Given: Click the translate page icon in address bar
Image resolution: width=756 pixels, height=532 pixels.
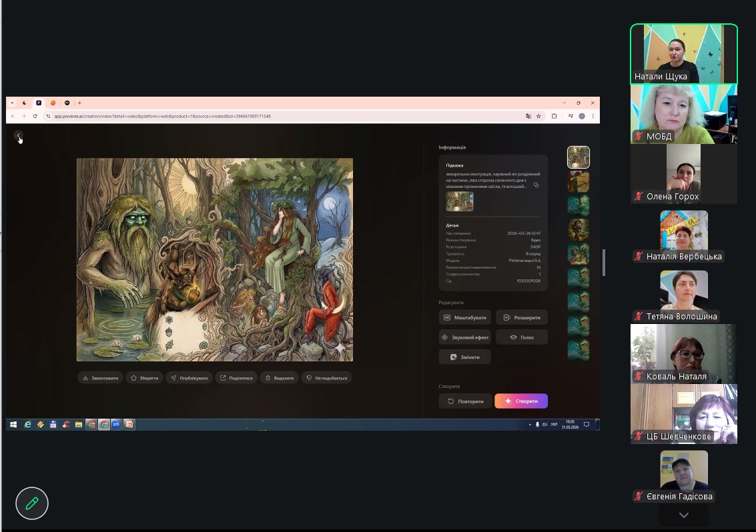Looking at the screenshot, I should pos(528,116).
